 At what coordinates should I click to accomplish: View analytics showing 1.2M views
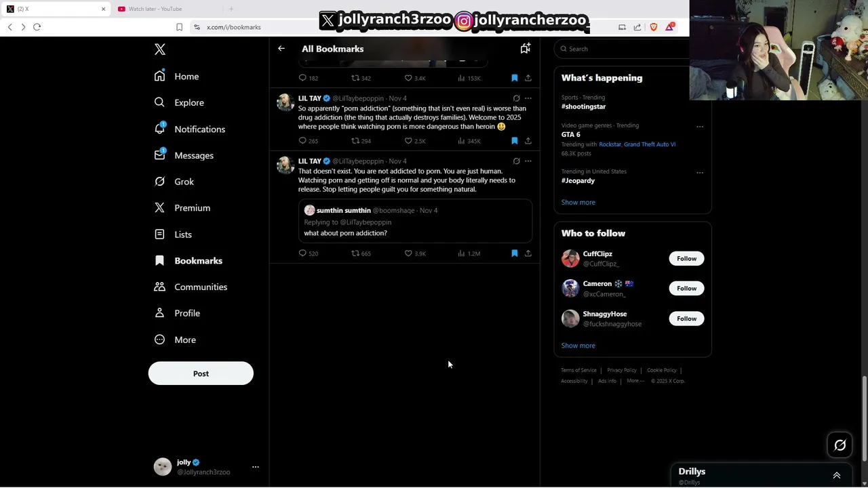[x=469, y=253]
